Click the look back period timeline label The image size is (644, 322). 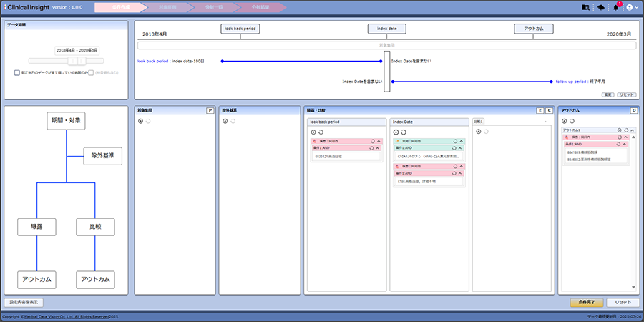(240, 29)
